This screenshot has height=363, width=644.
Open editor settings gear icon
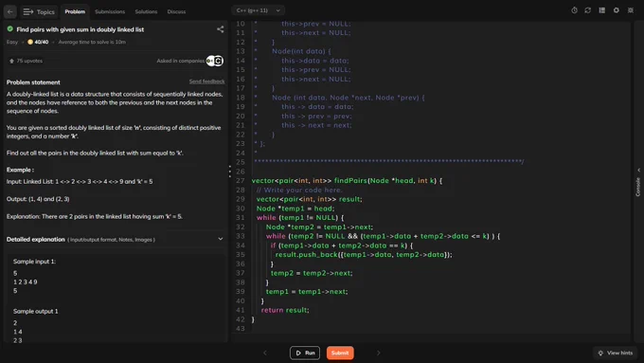point(617,10)
